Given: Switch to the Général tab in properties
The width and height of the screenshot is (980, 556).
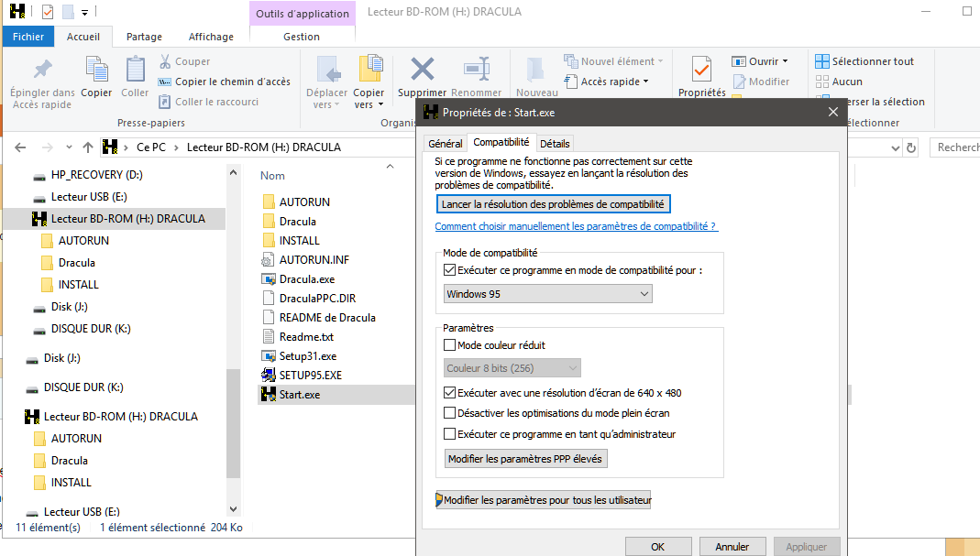Looking at the screenshot, I should pyautogui.click(x=445, y=144).
